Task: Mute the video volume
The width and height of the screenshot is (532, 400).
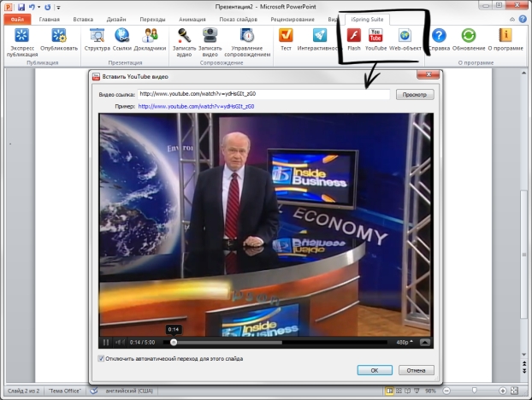Action: point(120,343)
